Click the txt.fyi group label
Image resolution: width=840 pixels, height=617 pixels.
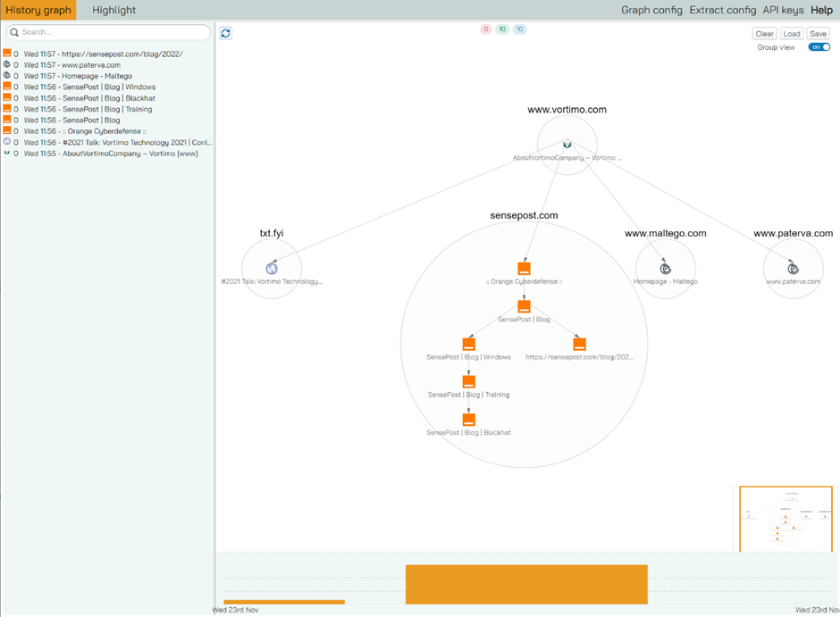272,233
